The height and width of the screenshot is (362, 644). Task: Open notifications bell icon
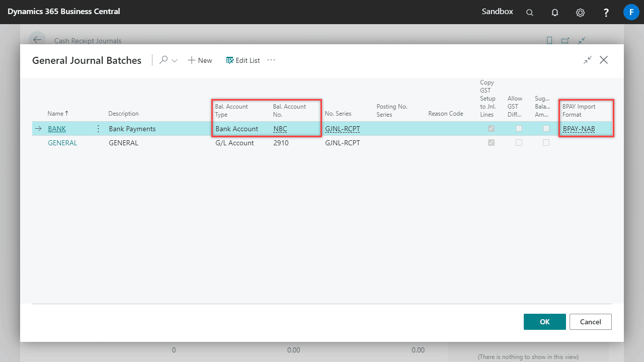[x=555, y=13]
